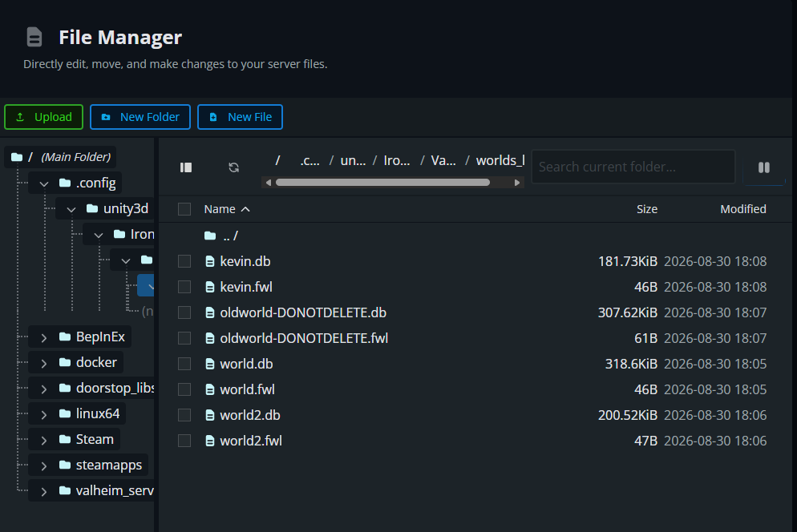Click the kevin.db file icon

(209, 262)
